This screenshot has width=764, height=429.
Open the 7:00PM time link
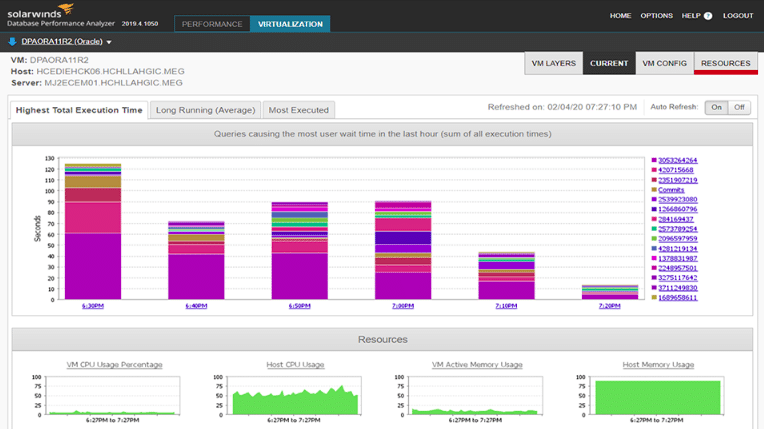coord(403,306)
